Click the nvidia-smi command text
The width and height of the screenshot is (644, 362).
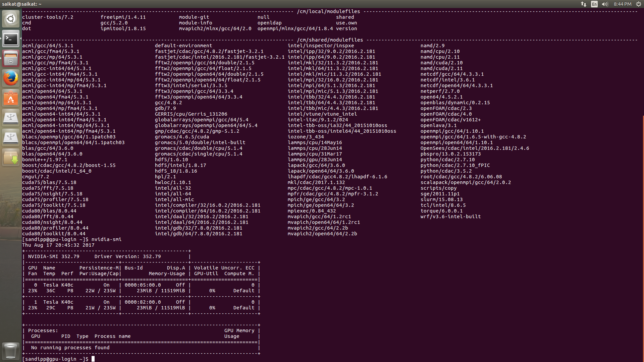coord(106,239)
